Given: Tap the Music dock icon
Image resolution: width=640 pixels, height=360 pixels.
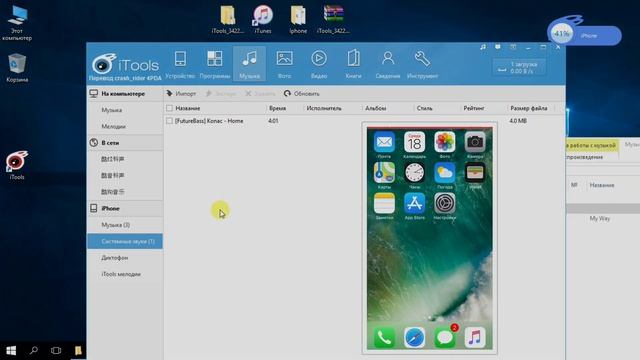Looking at the screenshot, I should click(x=475, y=338).
